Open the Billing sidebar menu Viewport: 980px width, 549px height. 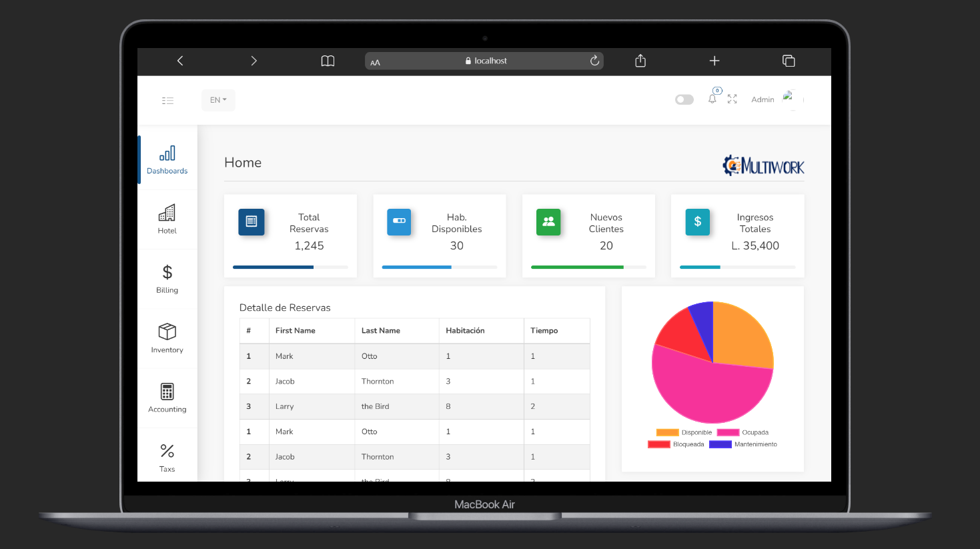click(167, 279)
